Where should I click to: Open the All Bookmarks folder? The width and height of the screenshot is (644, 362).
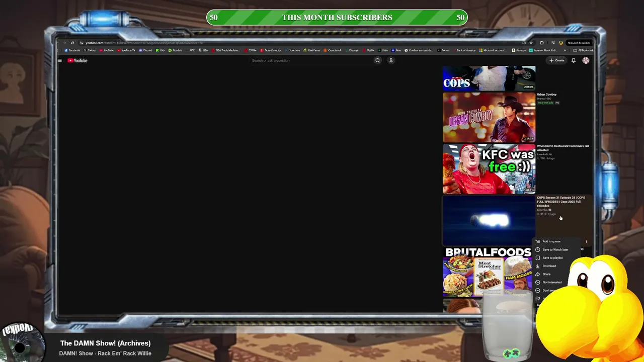[584, 50]
